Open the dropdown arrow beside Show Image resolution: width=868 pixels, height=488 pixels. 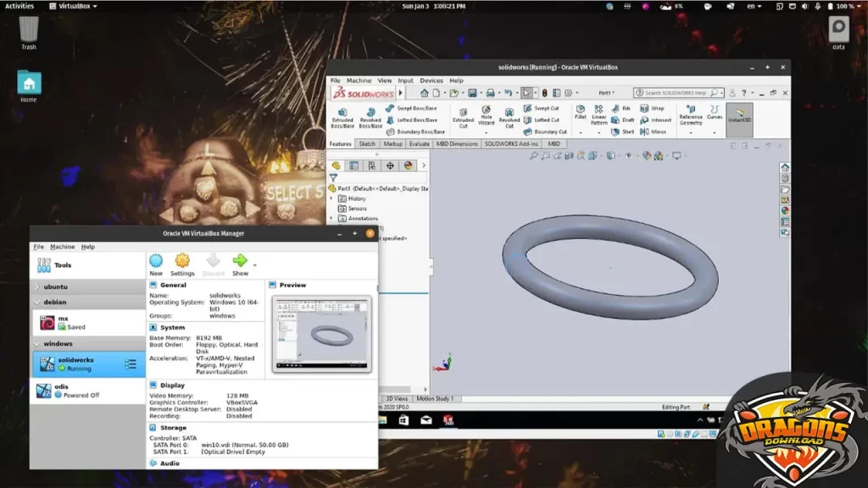(255, 265)
